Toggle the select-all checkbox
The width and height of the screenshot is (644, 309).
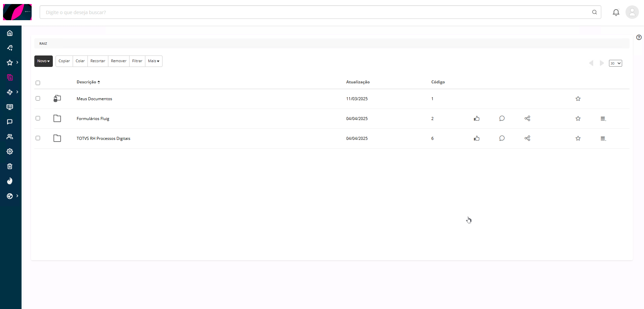38,83
